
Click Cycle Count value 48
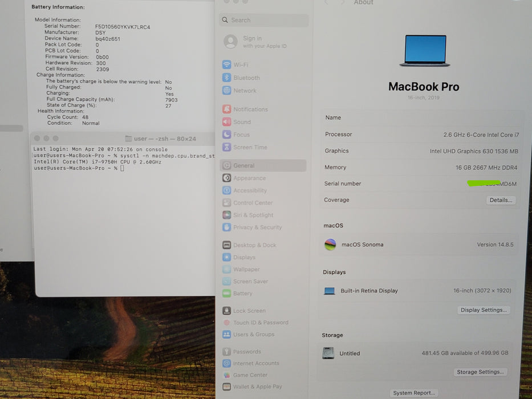point(85,117)
